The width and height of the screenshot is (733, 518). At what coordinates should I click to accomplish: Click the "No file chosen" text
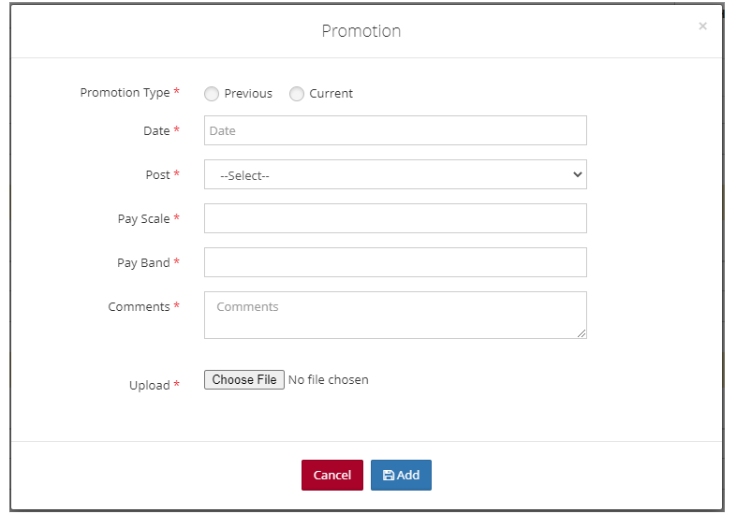(x=328, y=380)
